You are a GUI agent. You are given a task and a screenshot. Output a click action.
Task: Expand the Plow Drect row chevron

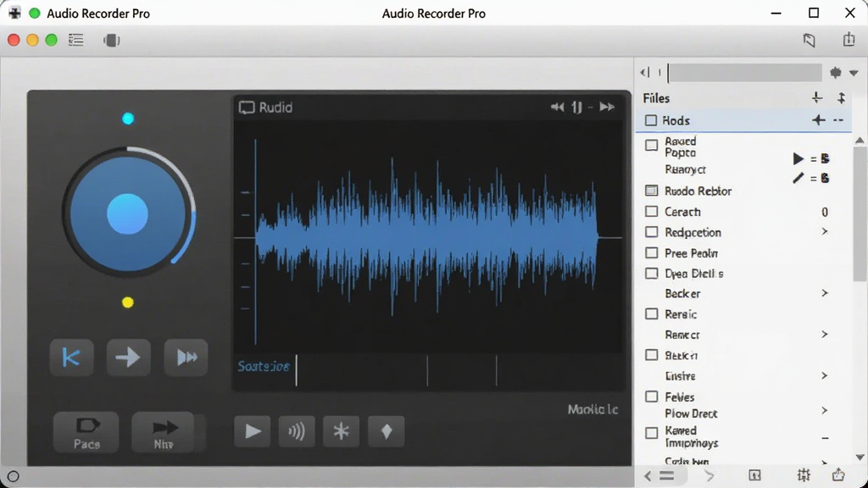coord(824,411)
